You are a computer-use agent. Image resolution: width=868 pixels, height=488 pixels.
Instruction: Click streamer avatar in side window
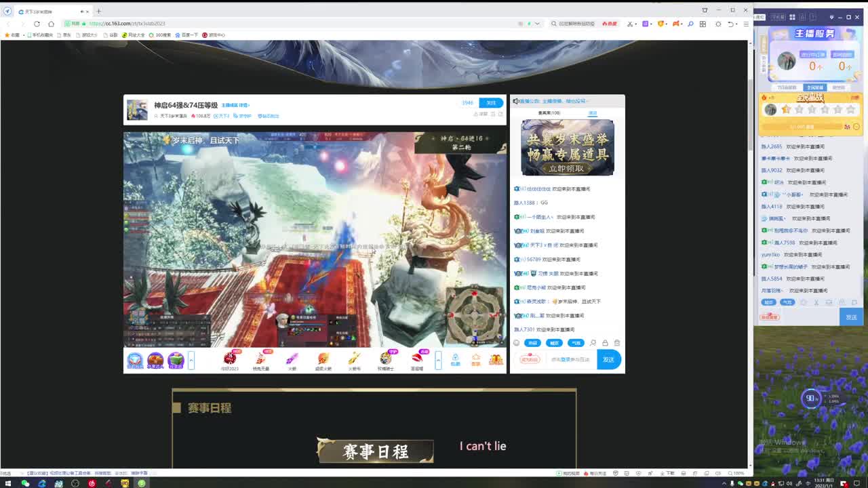click(787, 61)
